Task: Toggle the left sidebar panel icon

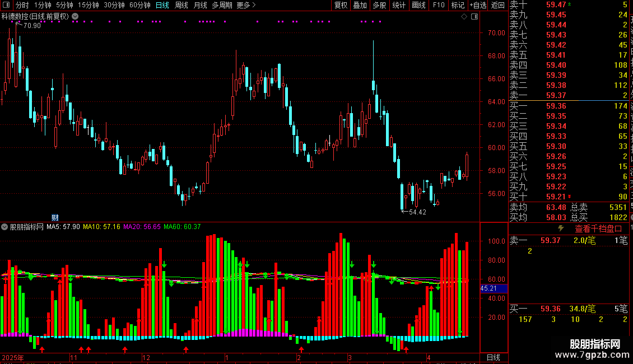Action: pos(6,5)
